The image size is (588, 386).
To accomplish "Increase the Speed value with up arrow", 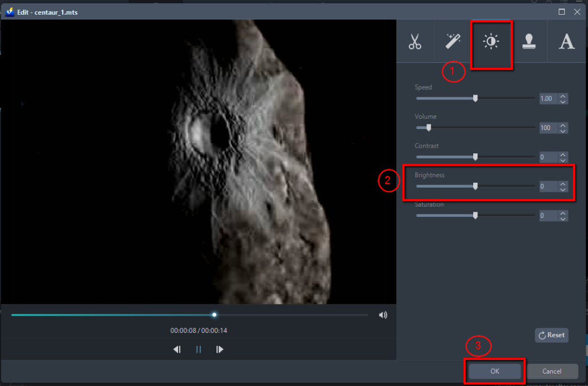I will pos(563,96).
